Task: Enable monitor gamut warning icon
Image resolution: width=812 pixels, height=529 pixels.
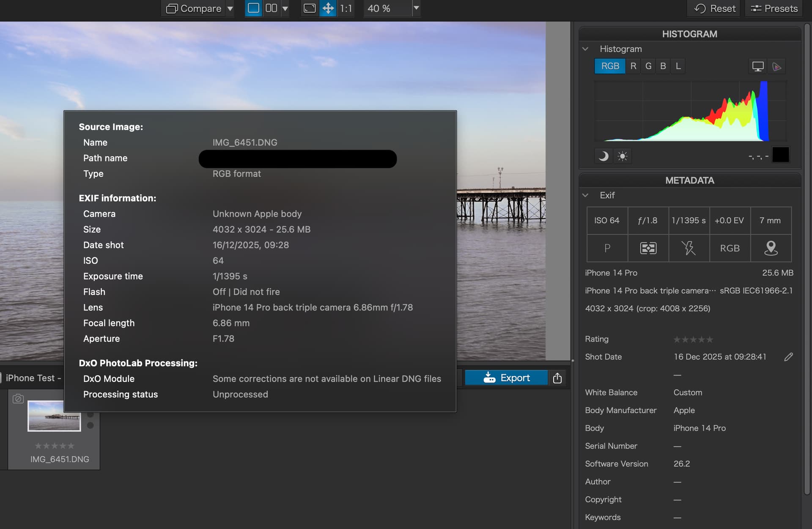Action: [757, 66]
